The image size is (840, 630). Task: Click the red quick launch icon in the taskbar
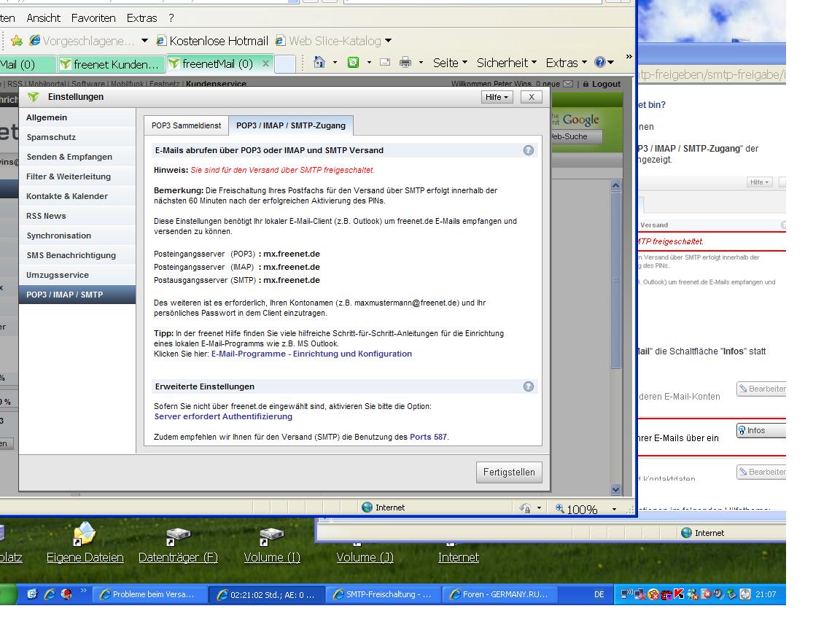(66, 594)
